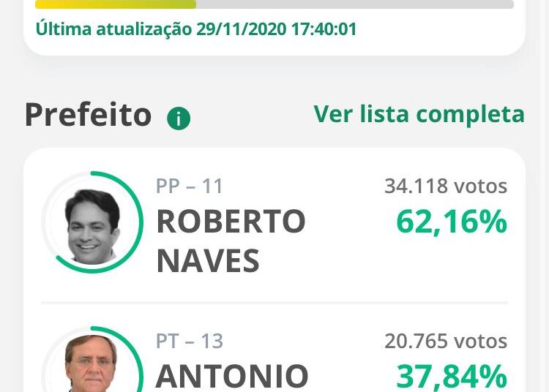This screenshot has height=392, width=549.
Task: Open Ver lista completa link
Action: click(419, 114)
